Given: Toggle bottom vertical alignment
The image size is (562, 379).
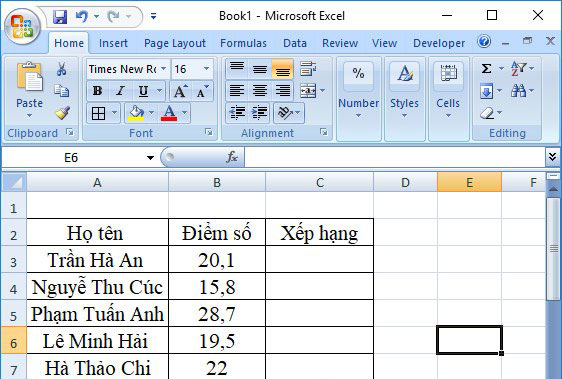Looking at the screenshot, I should pos(283,69).
